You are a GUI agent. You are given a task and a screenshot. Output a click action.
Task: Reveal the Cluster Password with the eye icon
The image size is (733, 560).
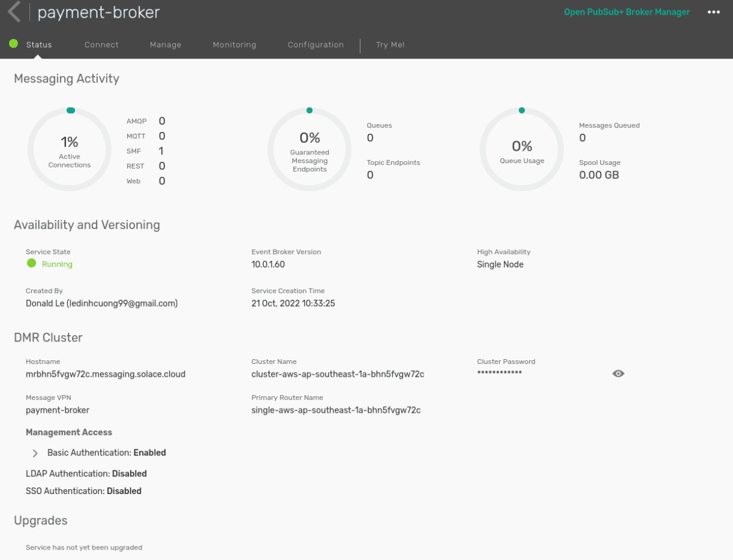click(x=618, y=373)
